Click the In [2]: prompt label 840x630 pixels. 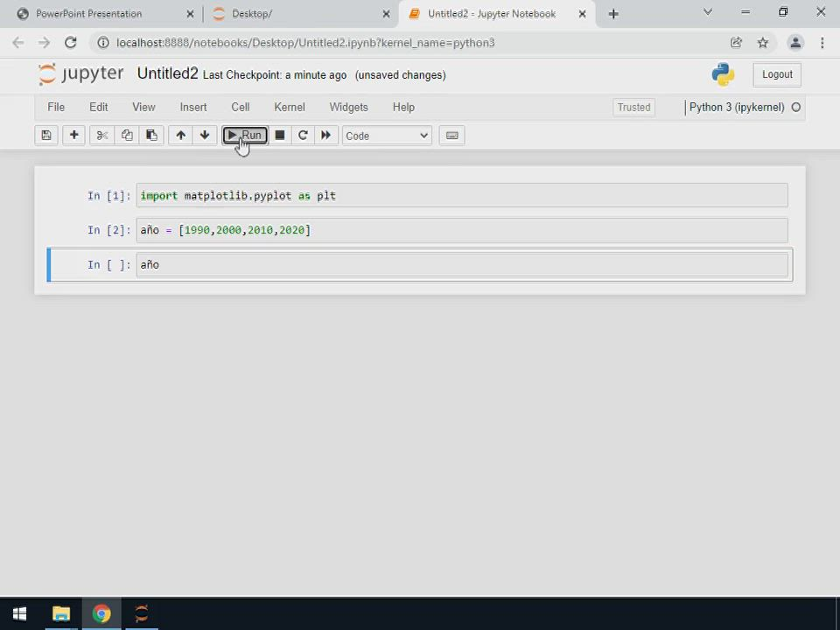pos(108,230)
